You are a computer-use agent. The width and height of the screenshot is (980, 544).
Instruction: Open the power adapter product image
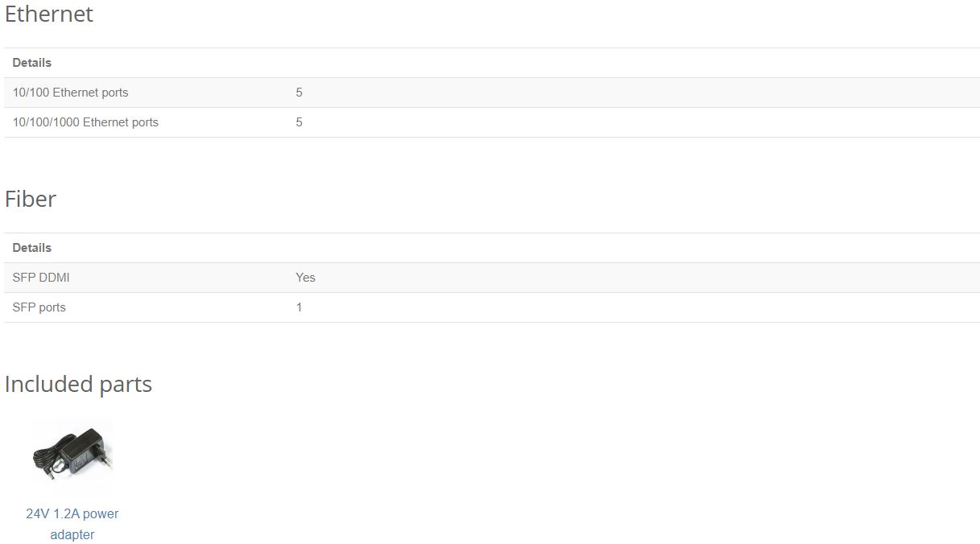pos(72,455)
